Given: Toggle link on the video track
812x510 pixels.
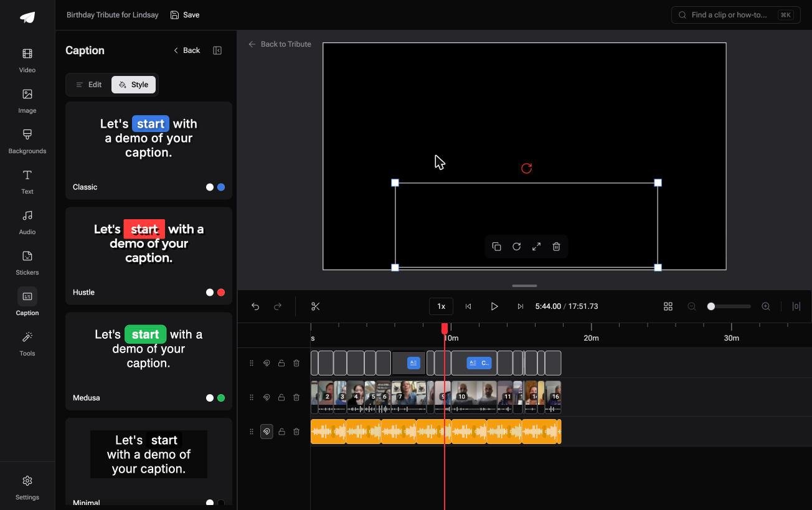Looking at the screenshot, I should pyautogui.click(x=267, y=397).
